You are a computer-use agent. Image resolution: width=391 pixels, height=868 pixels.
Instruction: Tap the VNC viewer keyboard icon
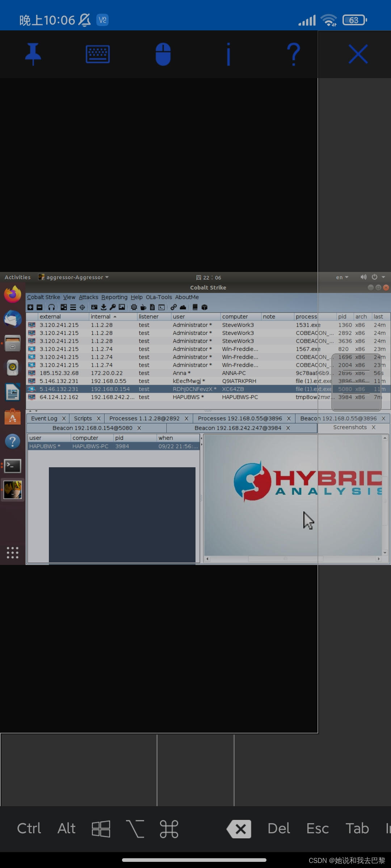[x=98, y=54]
